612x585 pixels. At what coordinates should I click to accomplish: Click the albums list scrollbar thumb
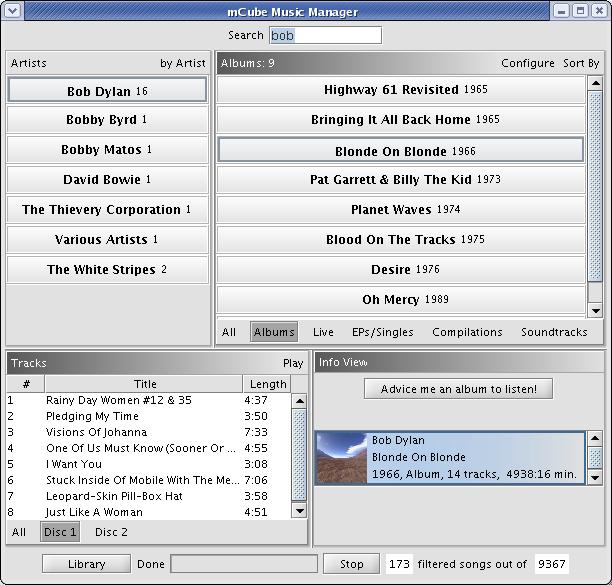[x=596, y=186]
